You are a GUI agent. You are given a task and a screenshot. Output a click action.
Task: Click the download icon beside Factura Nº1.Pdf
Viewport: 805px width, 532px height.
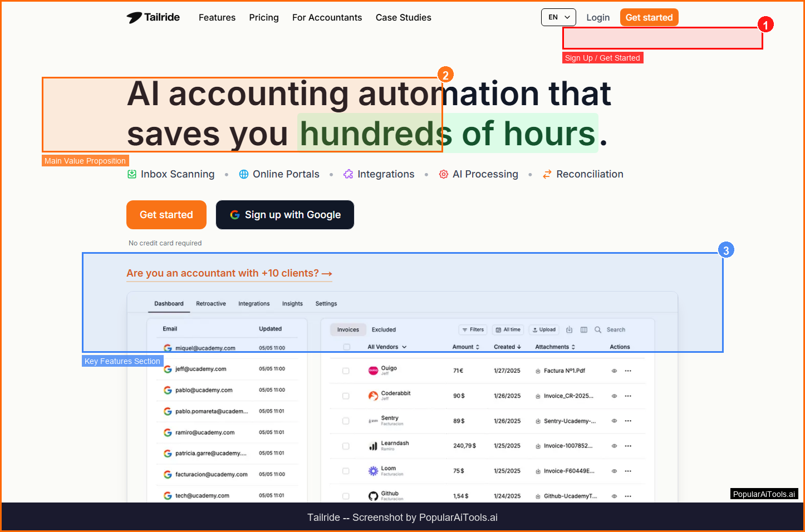coord(538,371)
